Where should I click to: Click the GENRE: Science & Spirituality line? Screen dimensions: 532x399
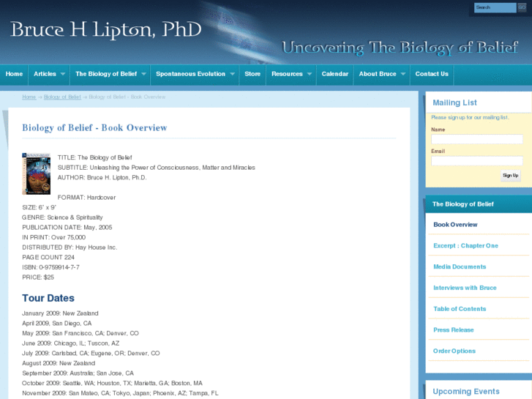tap(62, 217)
